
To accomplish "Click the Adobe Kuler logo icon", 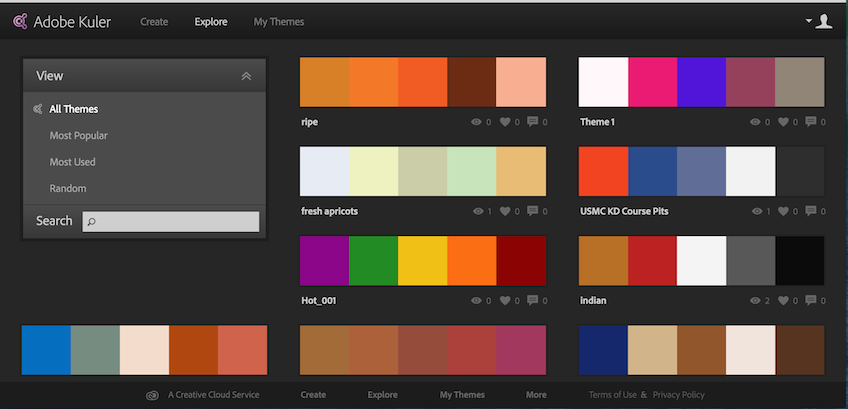I will [19, 21].
